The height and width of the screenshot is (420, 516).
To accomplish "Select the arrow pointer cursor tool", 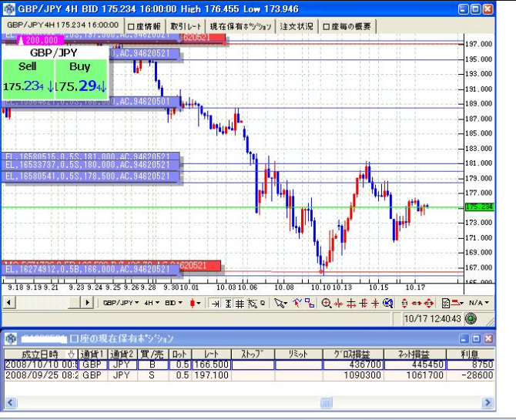I will pyautogui.click(x=280, y=304).
